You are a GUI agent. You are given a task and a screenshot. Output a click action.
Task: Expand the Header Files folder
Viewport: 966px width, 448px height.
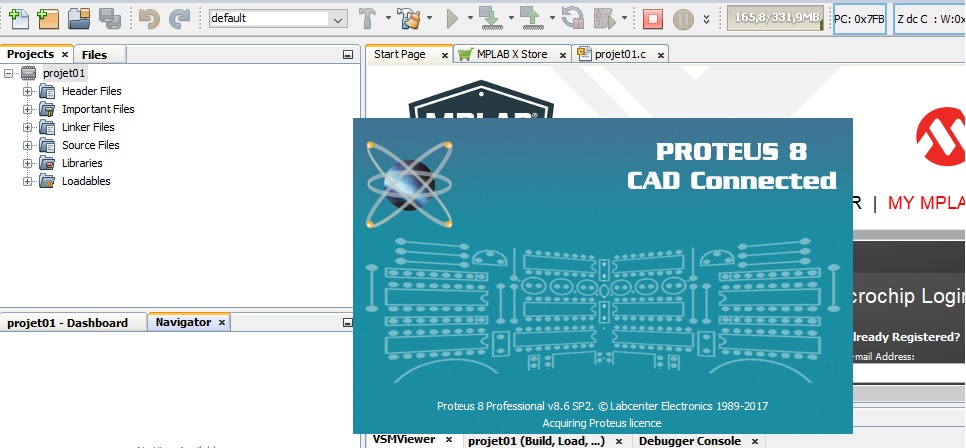click(x=28, y=91)
